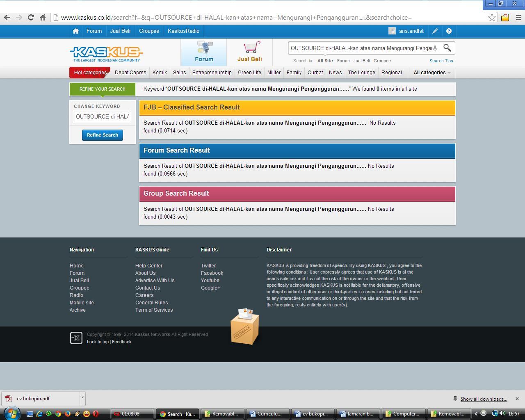The image size is (525, 420).
Task: Open Forum in the top blue navigation bar
Action: pyautogui.click(x=94, y=31)
